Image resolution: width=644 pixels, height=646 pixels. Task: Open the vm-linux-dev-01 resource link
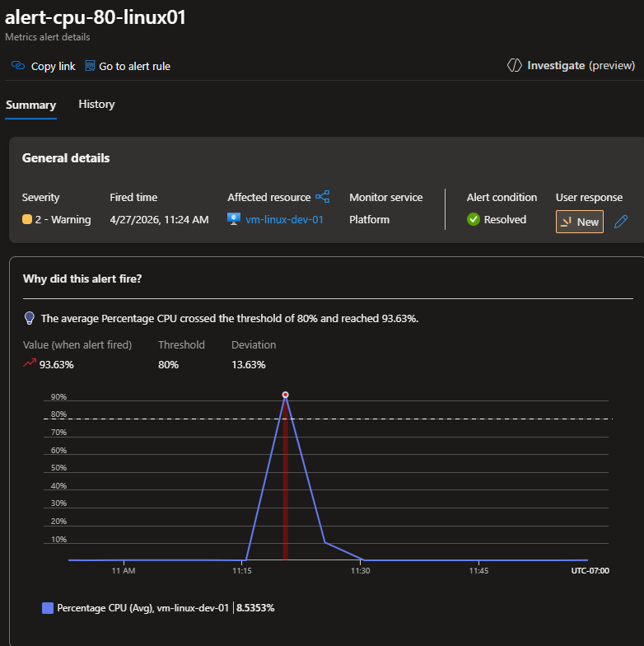click(x=284, y=219)
